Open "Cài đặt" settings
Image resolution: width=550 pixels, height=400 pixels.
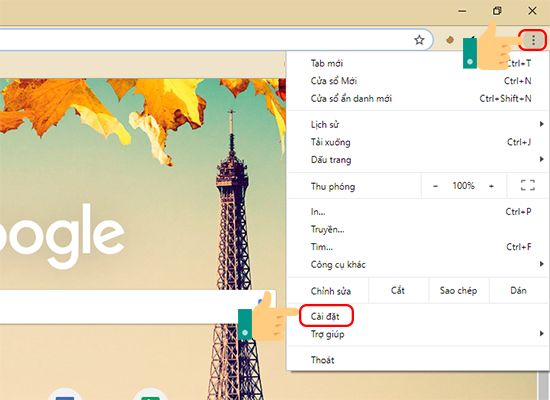[417, 316]
